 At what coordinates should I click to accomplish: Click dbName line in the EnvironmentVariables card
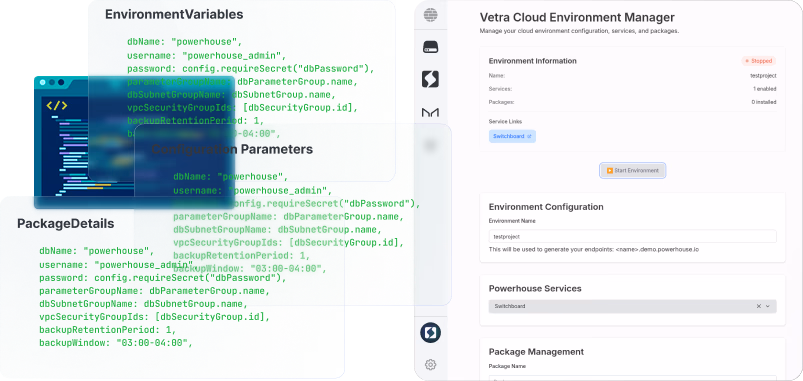coord(184,42)
